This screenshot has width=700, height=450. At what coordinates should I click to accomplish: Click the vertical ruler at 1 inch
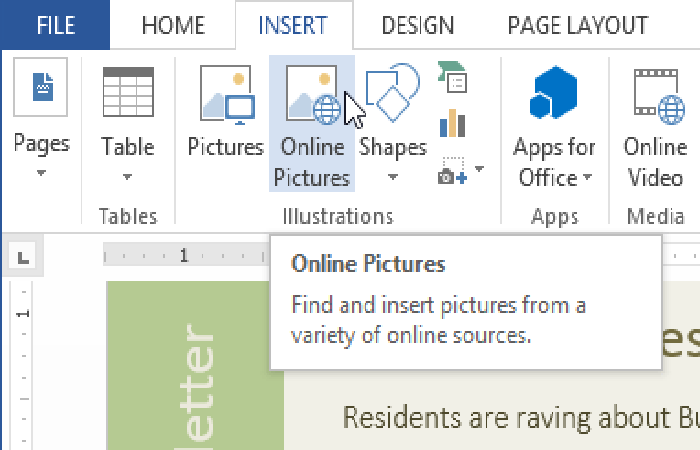[23, 313]
